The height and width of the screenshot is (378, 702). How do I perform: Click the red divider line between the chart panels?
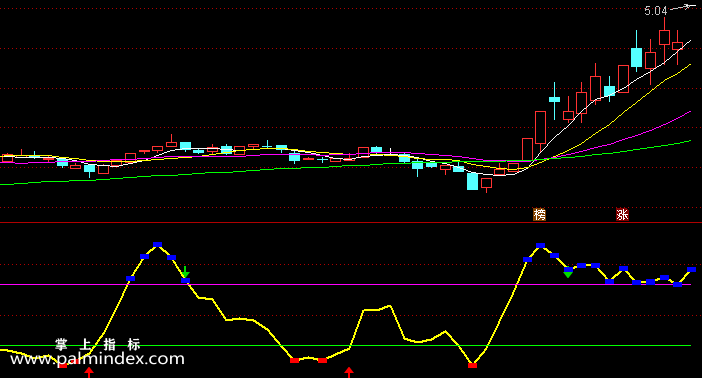pos(351,222)
